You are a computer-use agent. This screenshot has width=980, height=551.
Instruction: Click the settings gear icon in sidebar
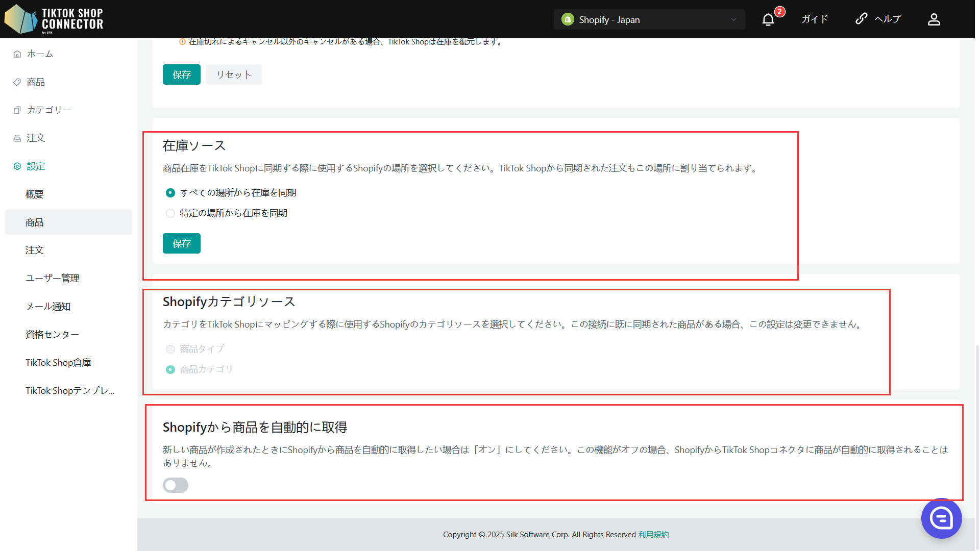pos(17,166)
